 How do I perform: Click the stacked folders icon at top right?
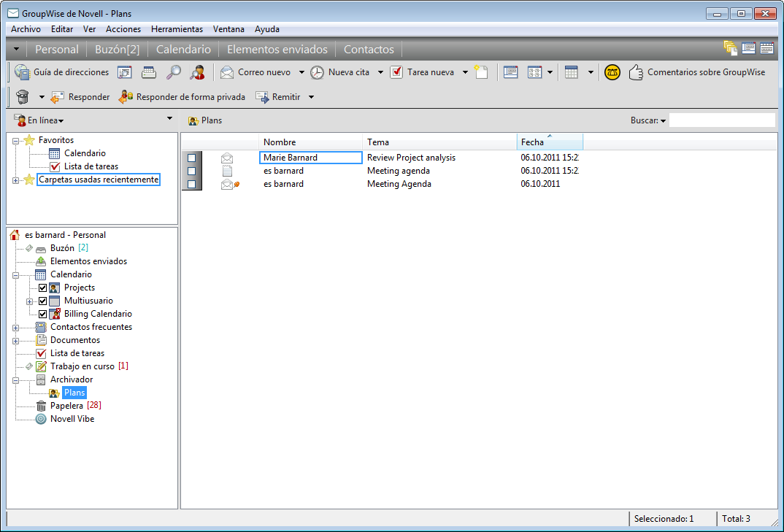coord(731,48)
